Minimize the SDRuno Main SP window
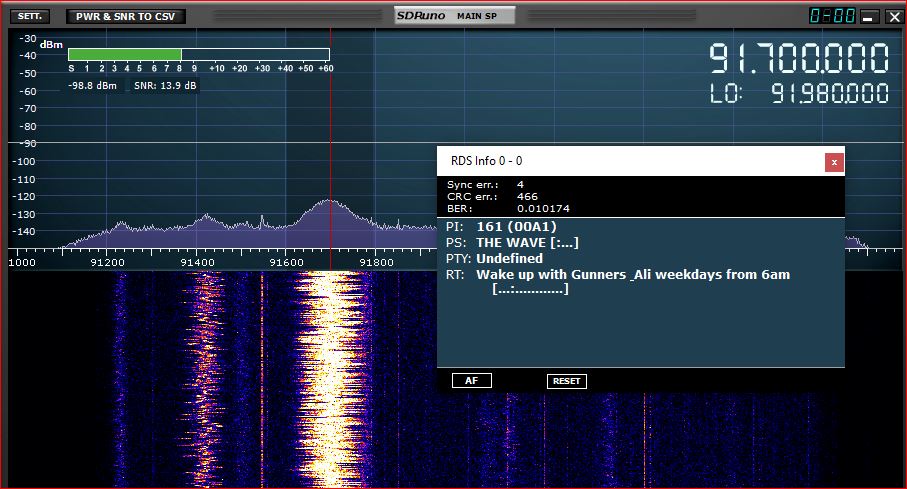 click(x=867, y=17)
